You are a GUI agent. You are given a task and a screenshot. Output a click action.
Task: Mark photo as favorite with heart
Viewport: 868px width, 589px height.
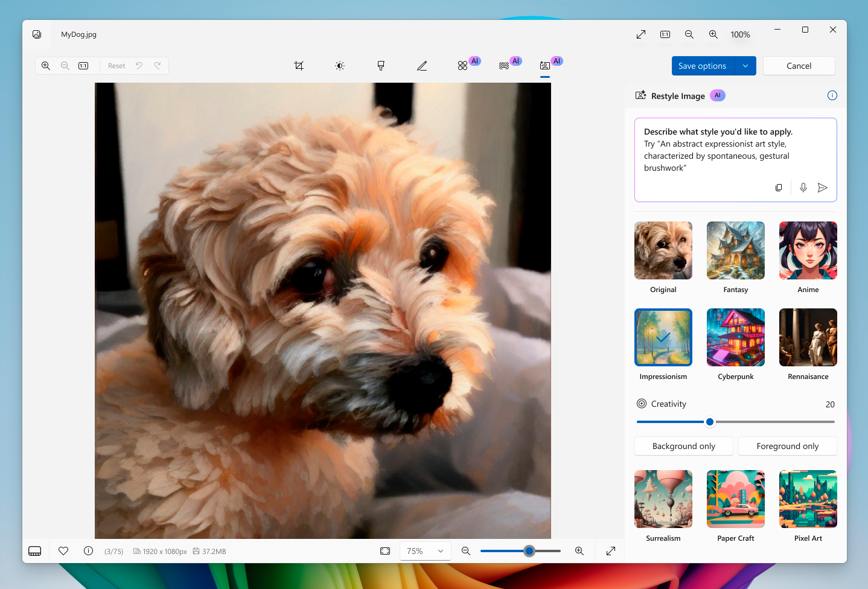coord(63,551)
